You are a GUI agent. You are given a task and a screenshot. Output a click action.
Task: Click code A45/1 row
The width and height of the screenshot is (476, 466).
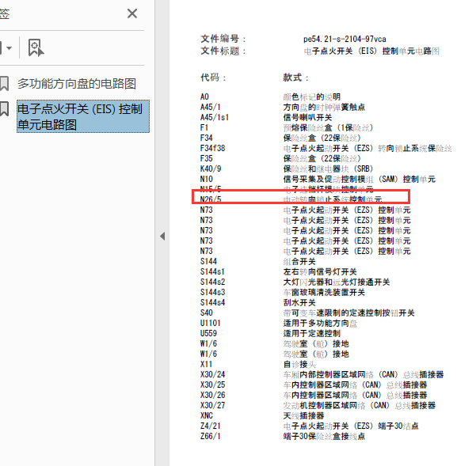point(283,108)
